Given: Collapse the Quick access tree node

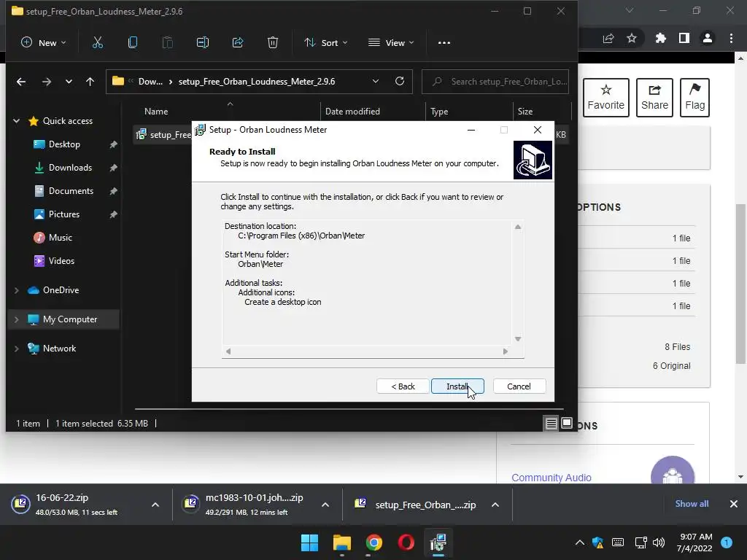Looking at the screenshot, I should (x=16, y=121).
